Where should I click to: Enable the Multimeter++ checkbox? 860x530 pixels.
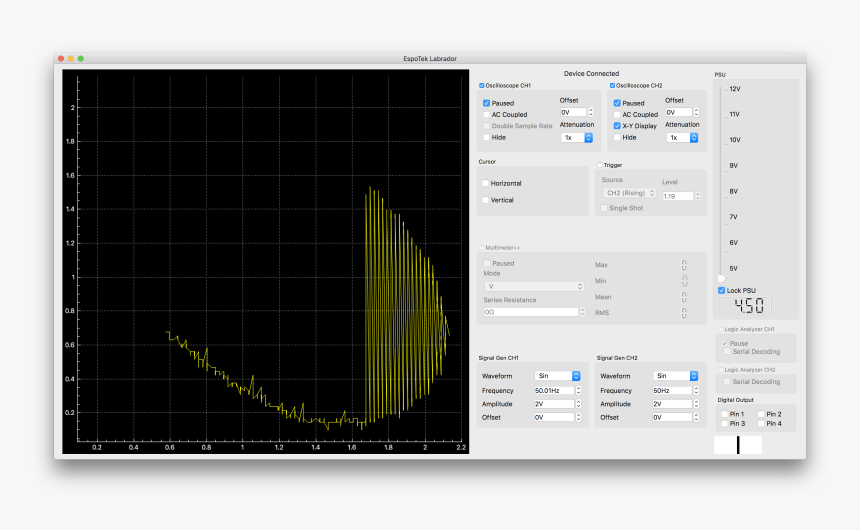(x=482, y=248)
